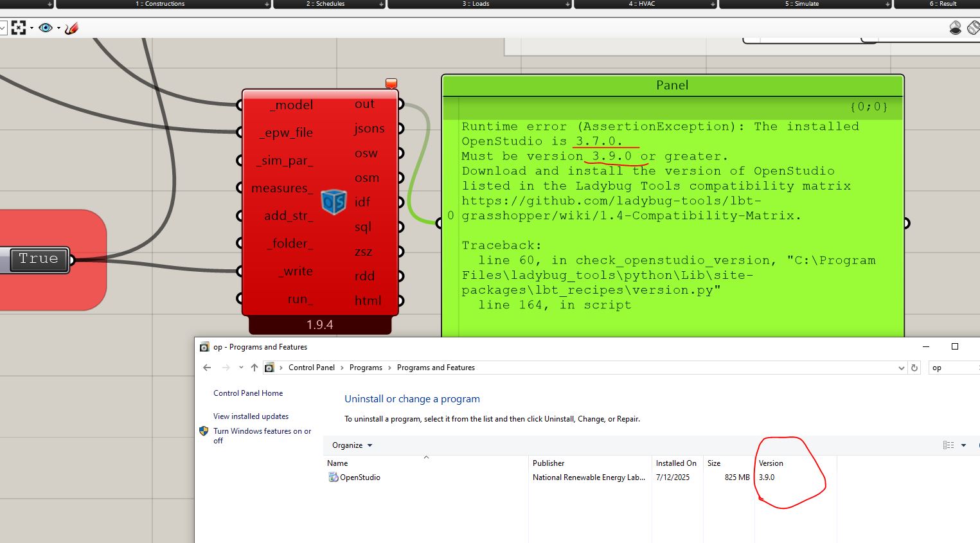Screen dimensions: 980x543
Task: Expand the Constructions panel arrow
Action: pyautogui.click(x=266, y=4)
